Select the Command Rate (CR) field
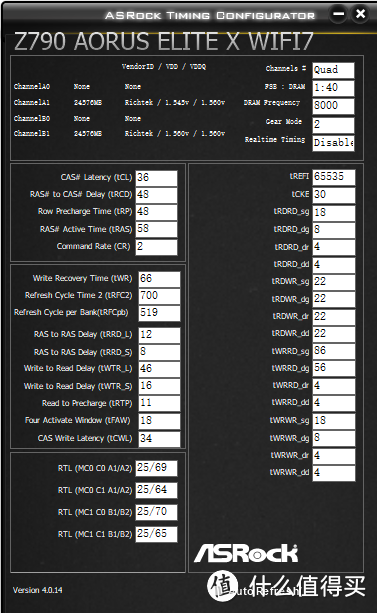Viewport: 377px width, 613px height. point(156,247)
